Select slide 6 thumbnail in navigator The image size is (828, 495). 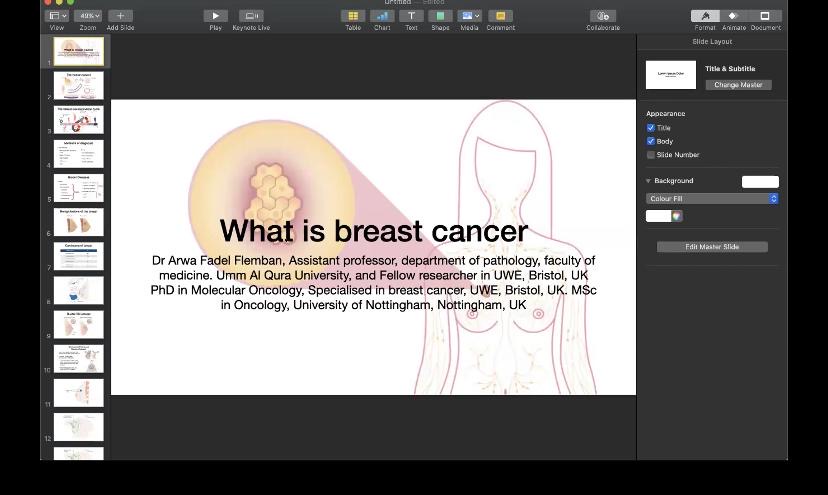click(x=79, y=222)
